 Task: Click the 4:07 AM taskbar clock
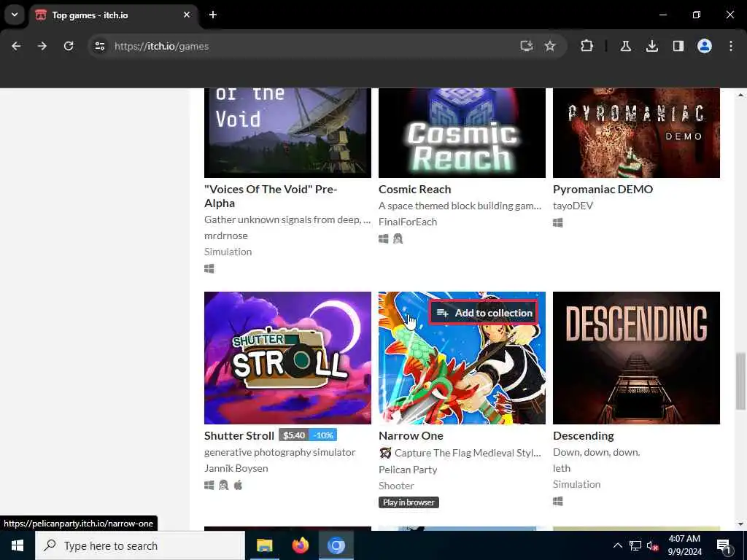click(684, 545)
